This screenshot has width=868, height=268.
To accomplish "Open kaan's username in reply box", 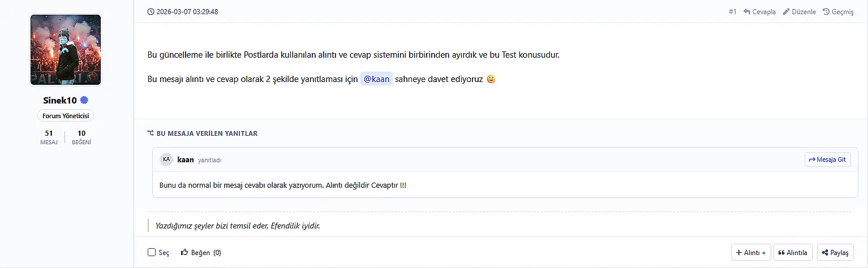I will pyautogui.click(x=186, y=159).
